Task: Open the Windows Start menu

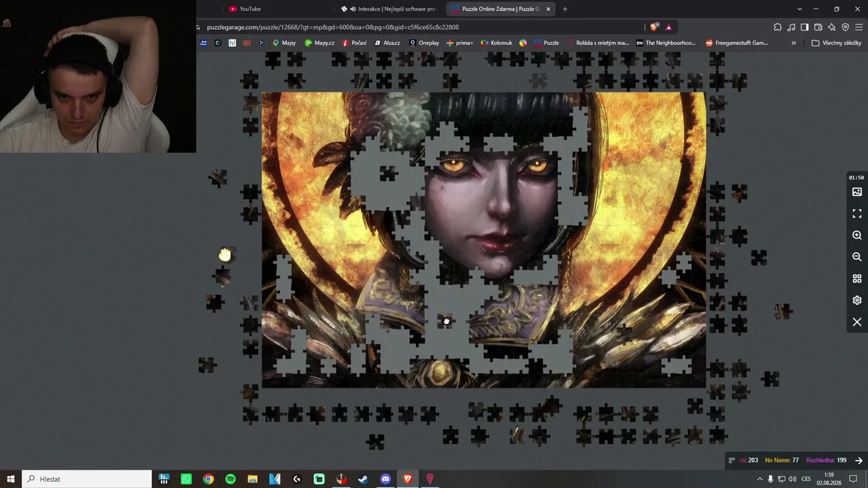Action: 11,479
